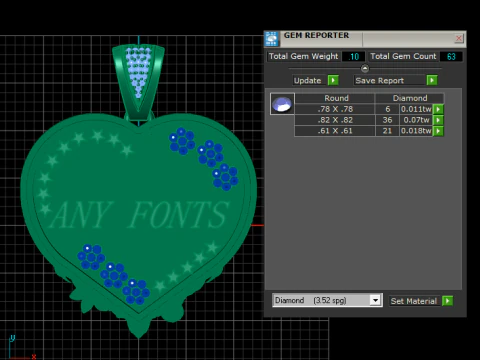
Task: Click the count cell showing 36
Action: (x=387, y=120)
